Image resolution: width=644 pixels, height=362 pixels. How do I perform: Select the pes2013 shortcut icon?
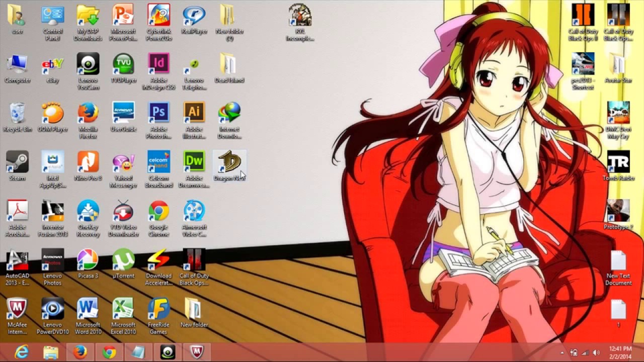point(583,72)
